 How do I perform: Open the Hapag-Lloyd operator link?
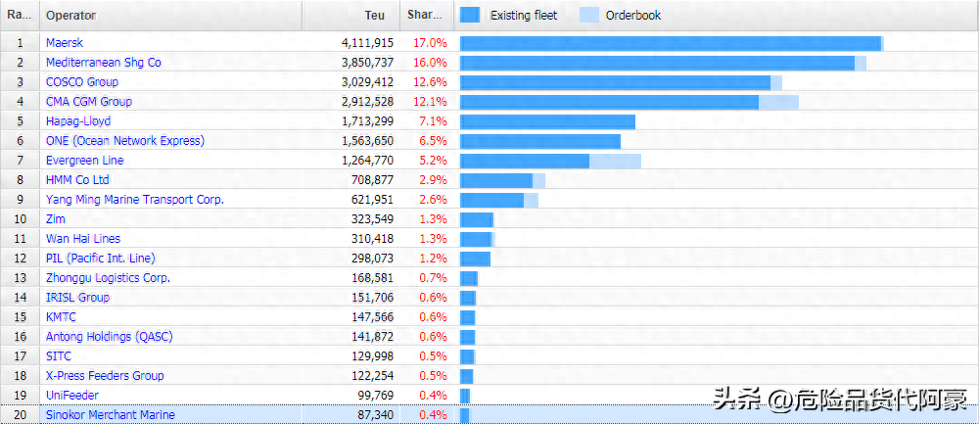pos(78,120)
